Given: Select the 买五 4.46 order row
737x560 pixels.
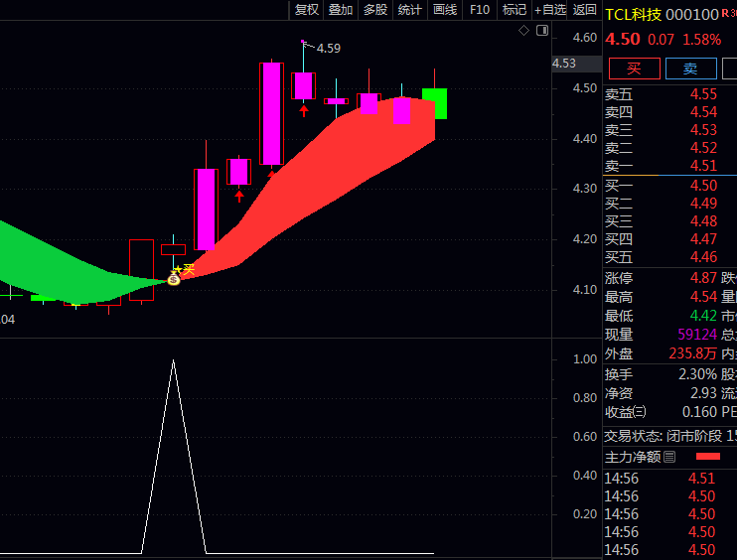Looking at the screenshot, I should pyautogui.click(x=669, y=257).
